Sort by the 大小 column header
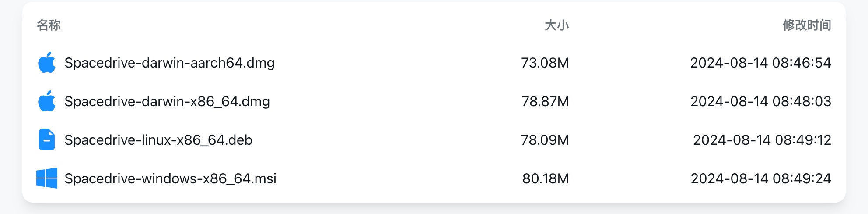The height and width of the screenshot is (214, 868). [x=556, y=25]
